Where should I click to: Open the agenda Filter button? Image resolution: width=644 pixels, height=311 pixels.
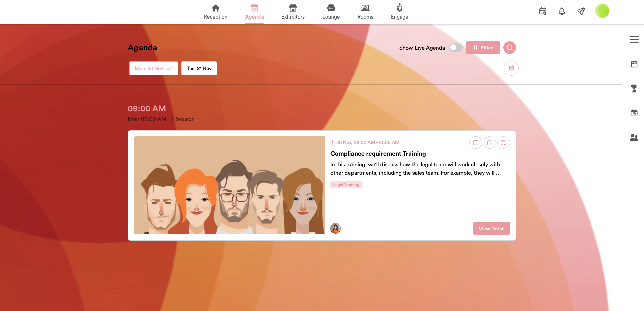tap(483, 48)
